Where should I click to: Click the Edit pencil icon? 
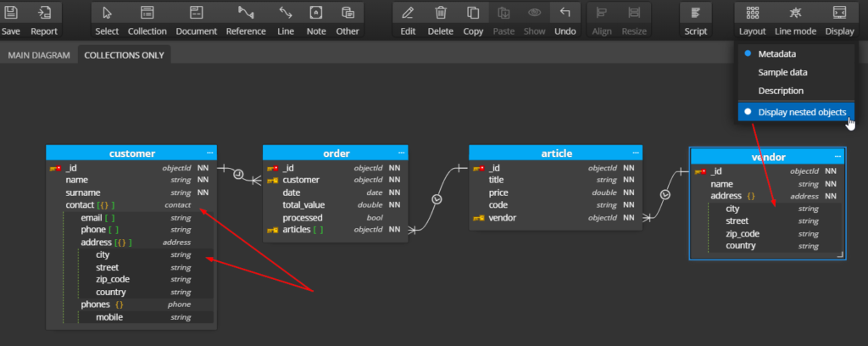pyautogui.click(x=408, y=12)
